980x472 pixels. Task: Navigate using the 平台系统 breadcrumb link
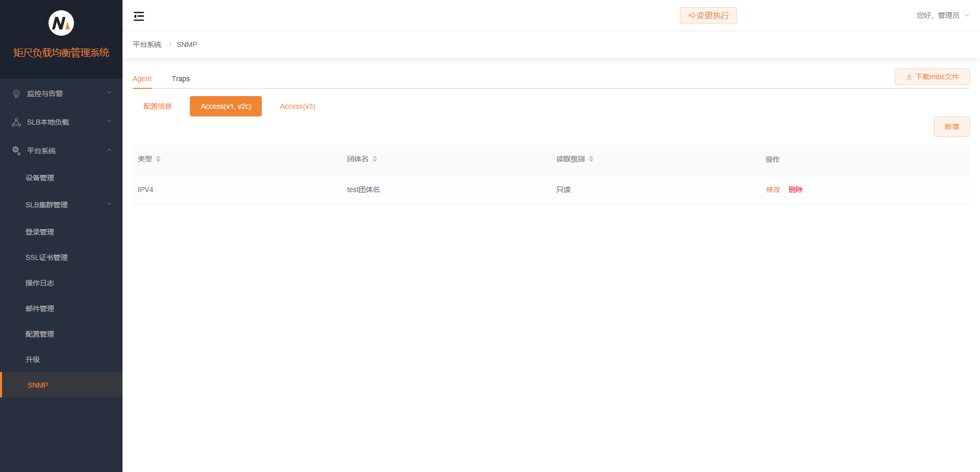click(x=147, y=44)
